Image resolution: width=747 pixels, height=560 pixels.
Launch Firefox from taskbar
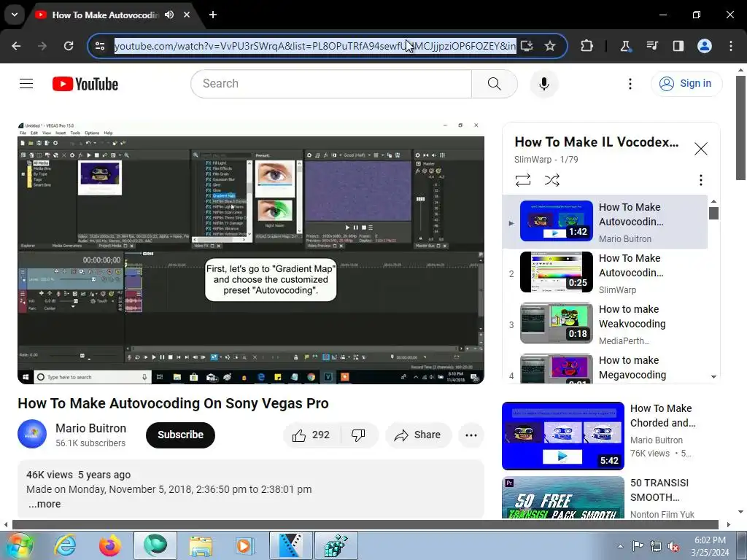pos(110,545)
